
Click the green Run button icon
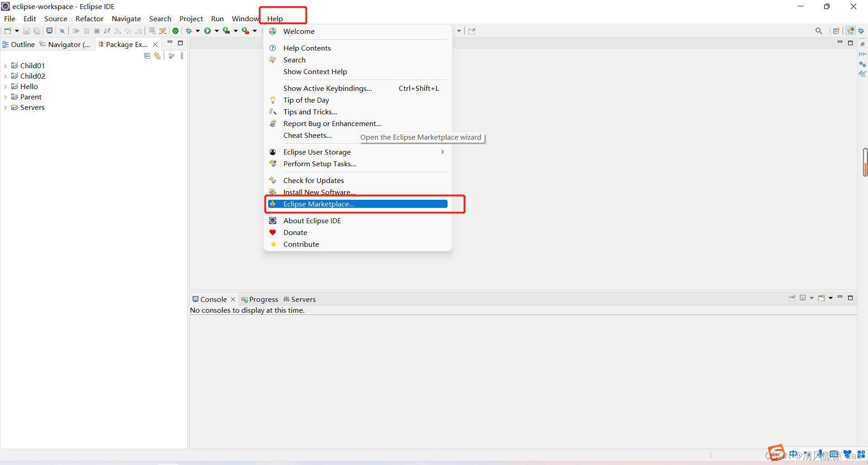tap(208, 31)
